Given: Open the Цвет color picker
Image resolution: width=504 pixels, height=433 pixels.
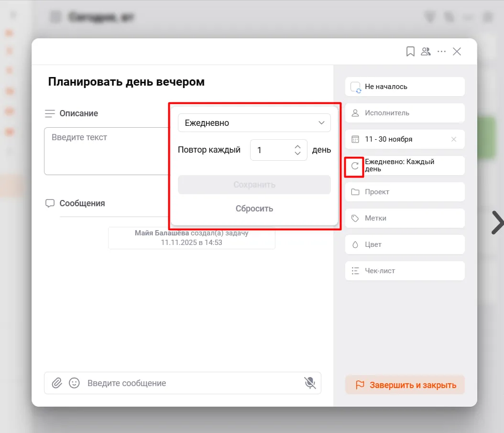Looking at the screenshot, I should tap(405, 244).
